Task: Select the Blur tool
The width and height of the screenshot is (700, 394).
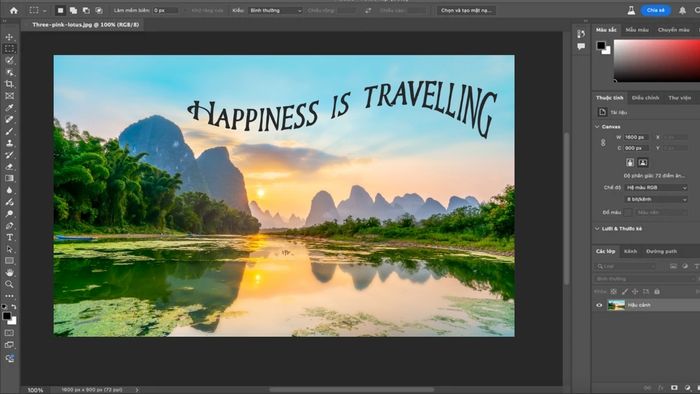Action: [9, 190]
